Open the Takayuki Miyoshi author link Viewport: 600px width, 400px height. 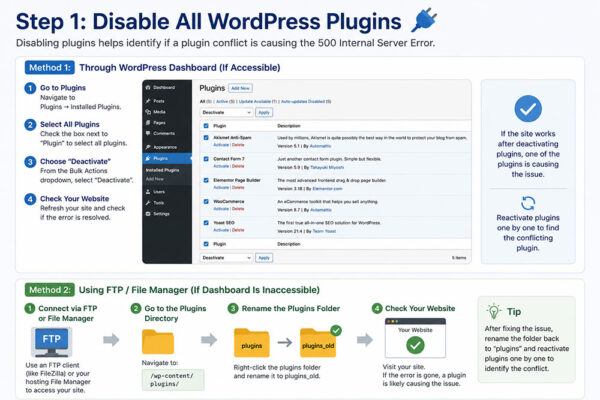(327, 167)
